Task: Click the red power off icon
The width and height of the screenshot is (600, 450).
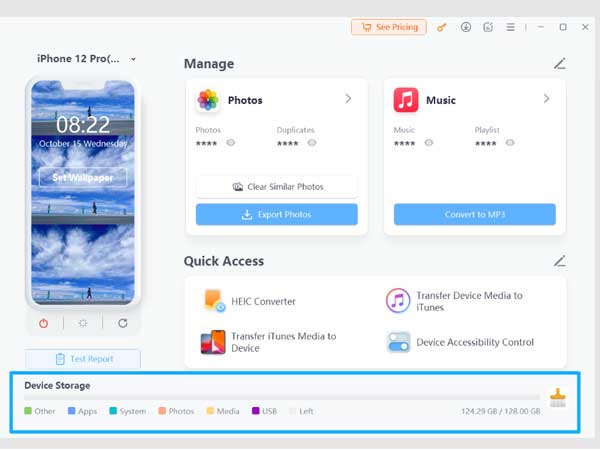Action: click(x=43, y=323)
